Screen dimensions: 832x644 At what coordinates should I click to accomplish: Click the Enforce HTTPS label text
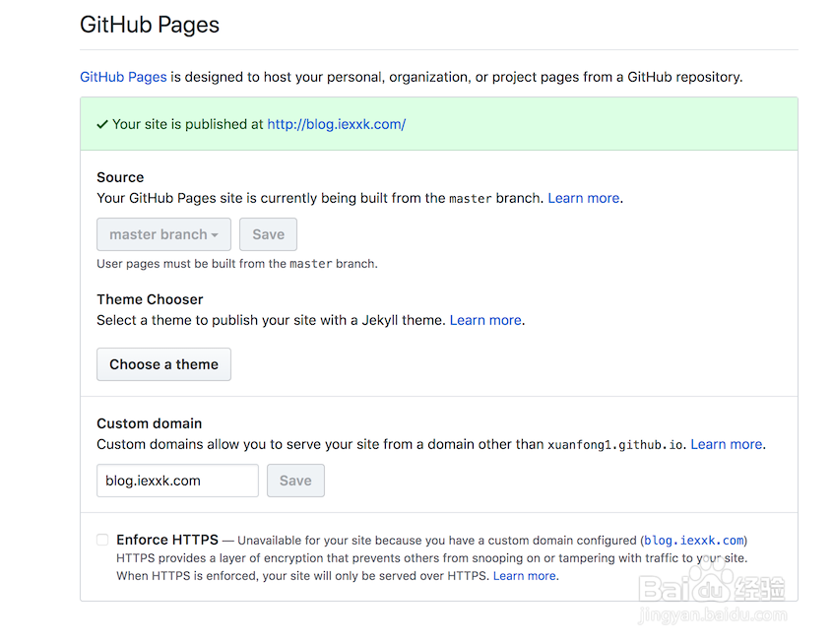click(167, 540)
